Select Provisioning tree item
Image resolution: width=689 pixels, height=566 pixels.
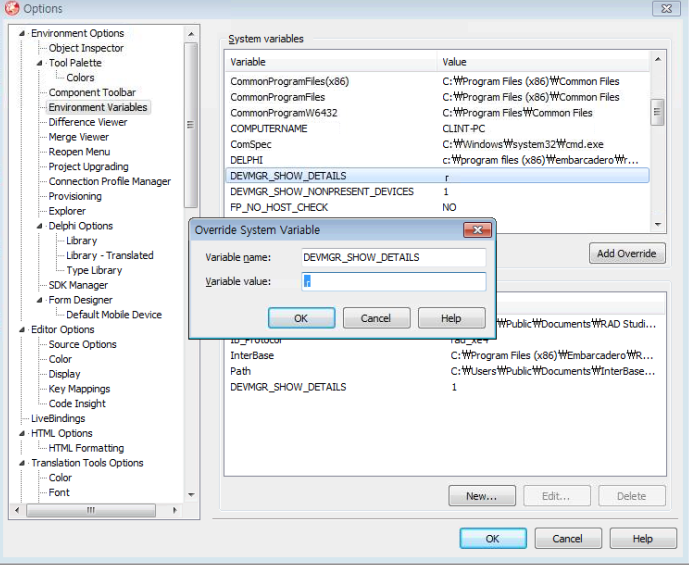point(75,196)
